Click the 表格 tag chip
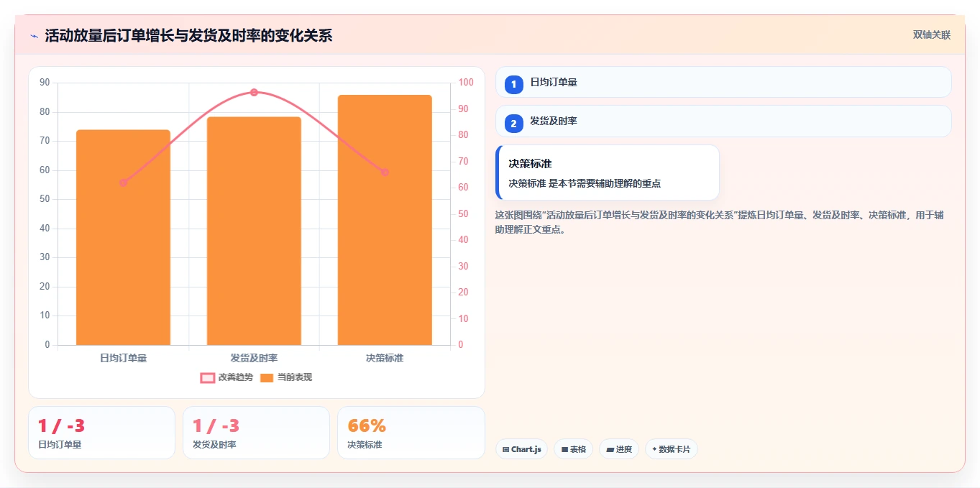This screenshot has height=488, width=980. click(573, 449)
